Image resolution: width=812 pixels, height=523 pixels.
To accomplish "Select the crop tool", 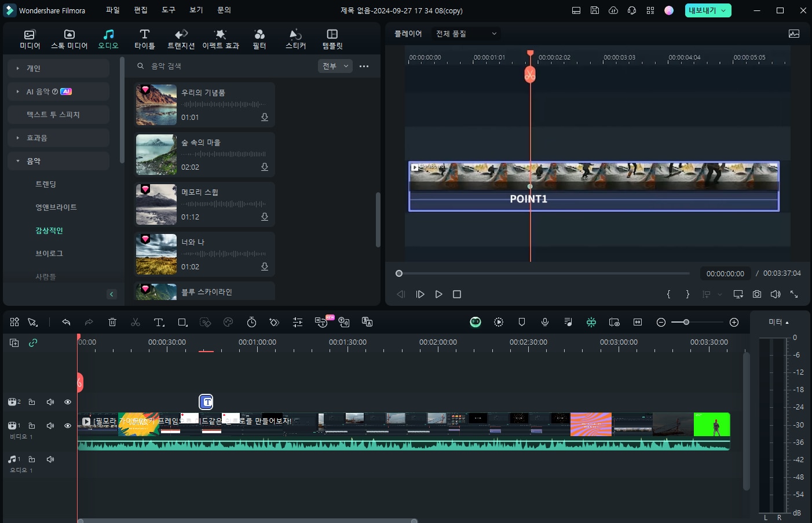I will point(182,322).
